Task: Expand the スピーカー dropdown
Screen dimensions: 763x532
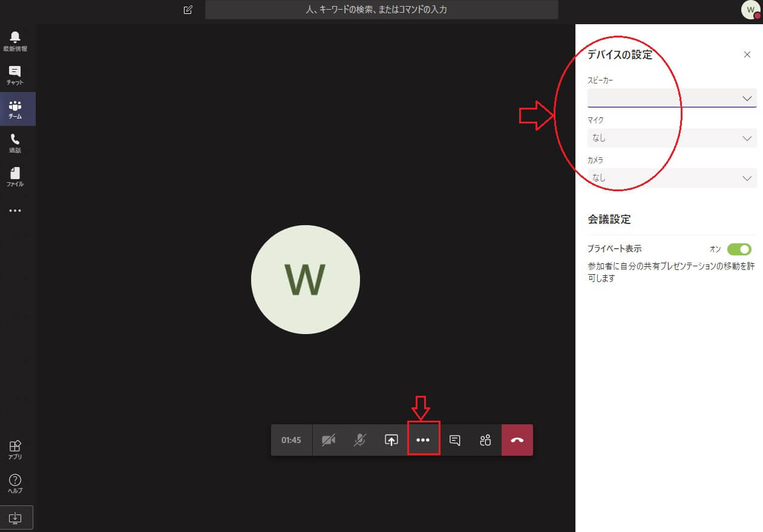Action: (672, 98)
